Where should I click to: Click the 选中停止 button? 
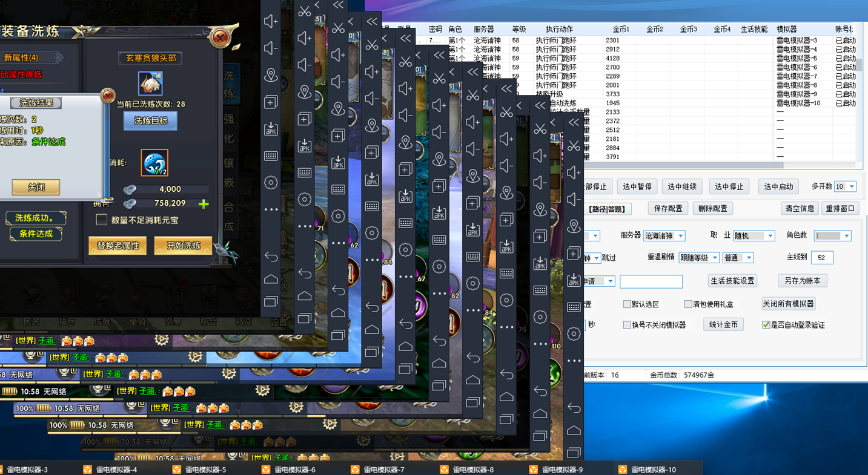pos(729,186)
